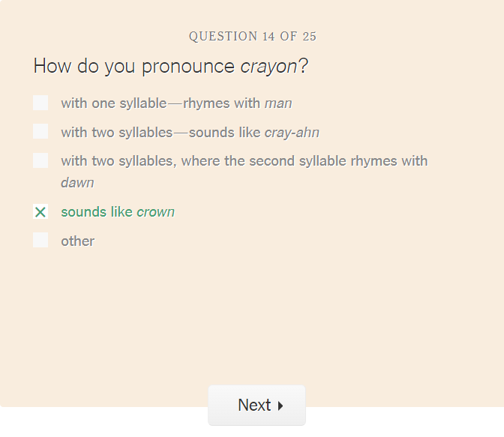
Task: Choose the 'with one syllable' answer text
Action: 112,103
